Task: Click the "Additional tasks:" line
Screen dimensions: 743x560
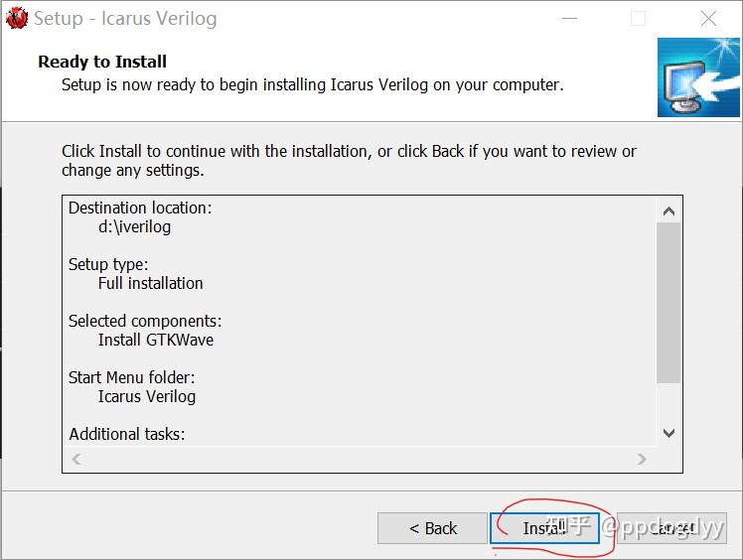Action: click(x=127, y=434)
